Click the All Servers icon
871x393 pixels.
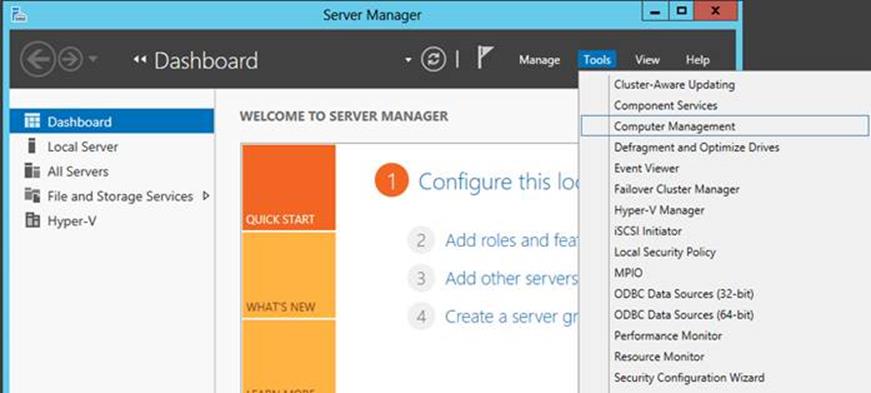coord(32,171)
